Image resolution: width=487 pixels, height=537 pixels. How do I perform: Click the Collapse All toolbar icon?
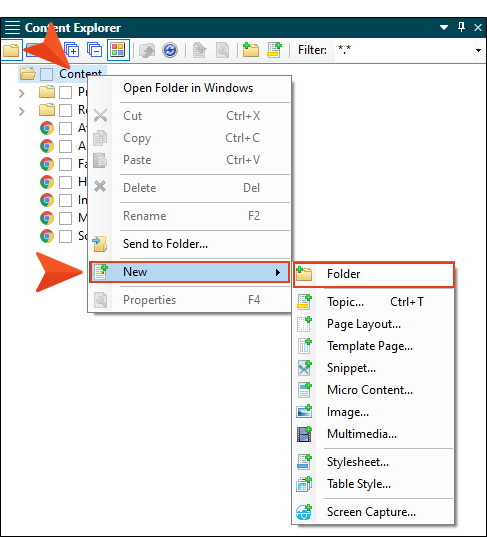pyautogui.click(x=95, y=50)
